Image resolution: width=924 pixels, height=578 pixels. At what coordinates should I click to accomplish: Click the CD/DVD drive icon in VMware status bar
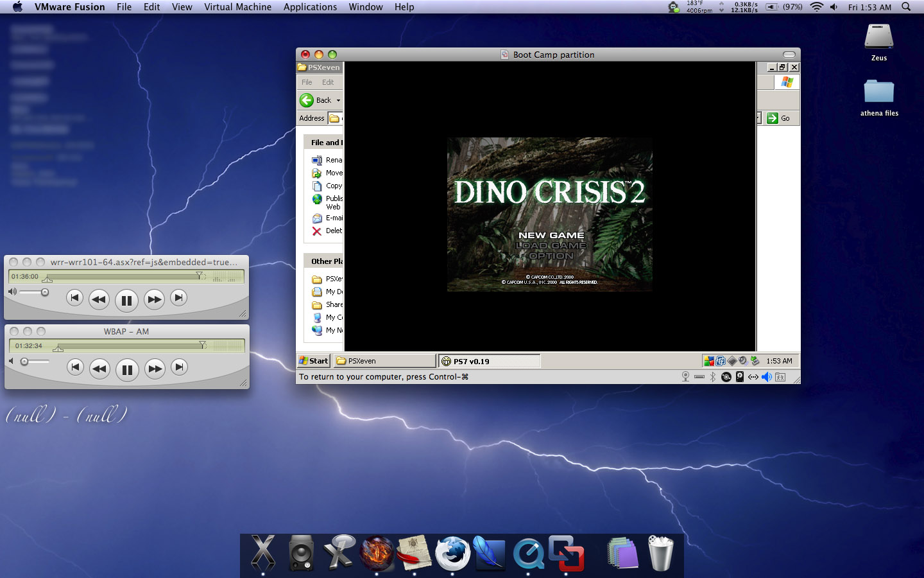[x=726, y=377]
